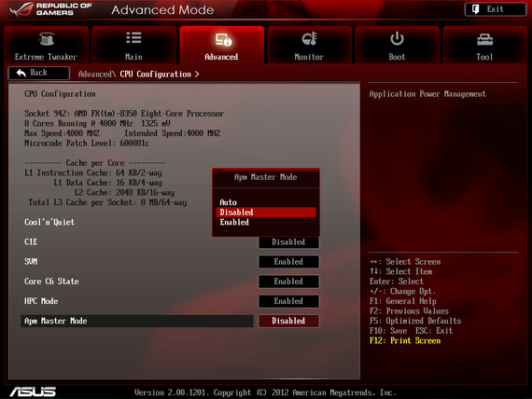Open the Tool tab
The image size is (532, 399).
(x=484, y=45)
